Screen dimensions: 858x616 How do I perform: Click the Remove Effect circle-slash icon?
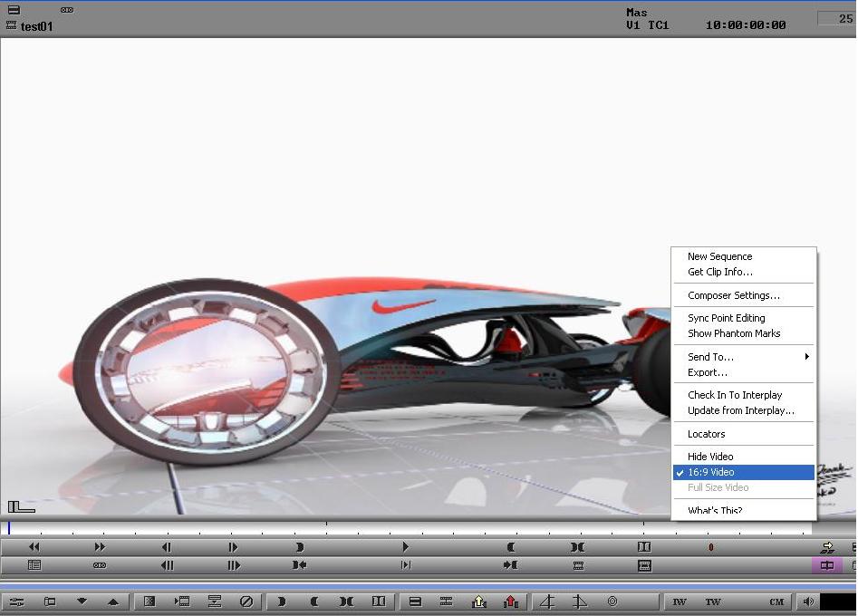tap(246, 602)
